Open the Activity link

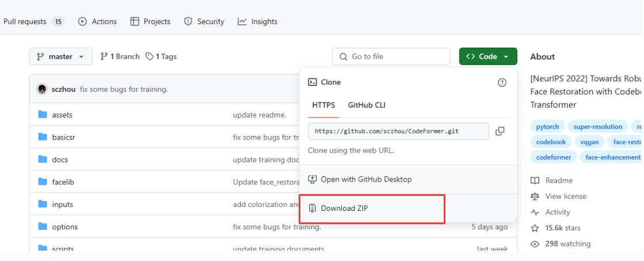[550, 213]
